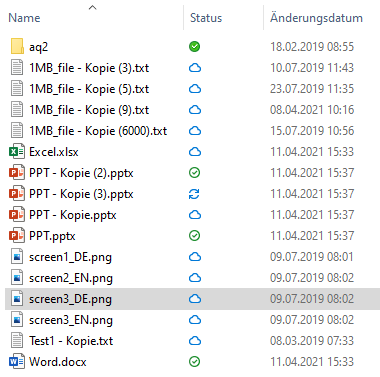Select the aq2 folder name

coord(39,47)
